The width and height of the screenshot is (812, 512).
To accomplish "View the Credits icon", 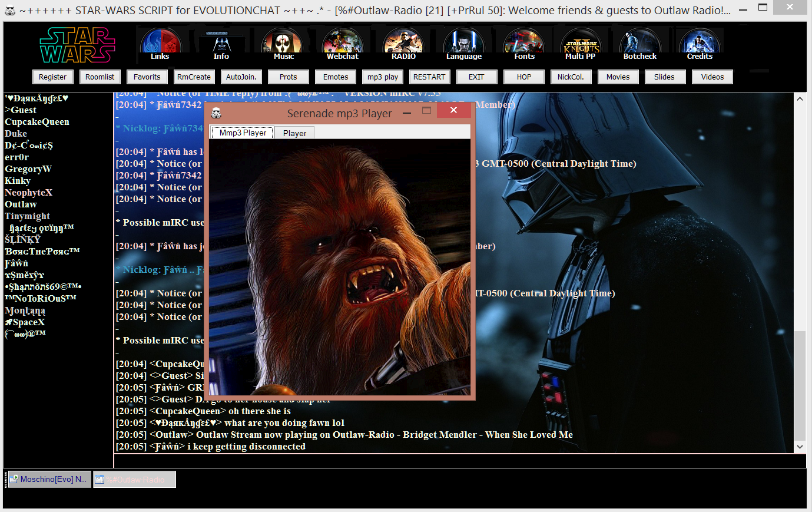I will coord(700,44).
